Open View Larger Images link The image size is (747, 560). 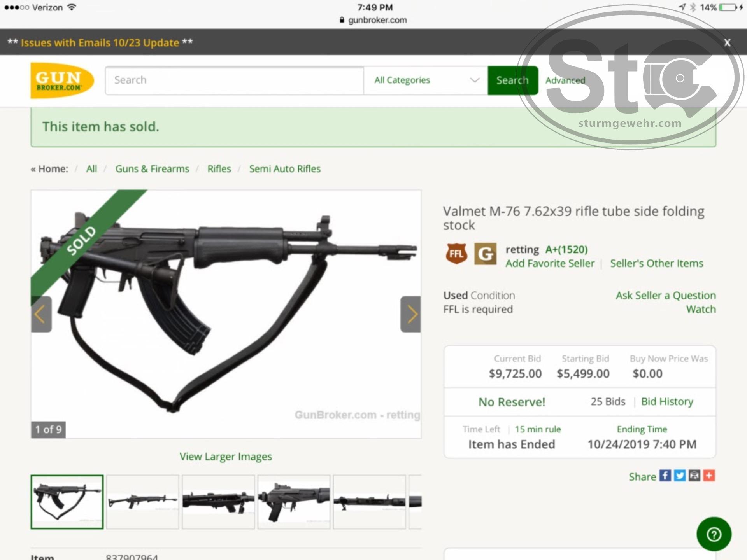click(x=226, y=457)
